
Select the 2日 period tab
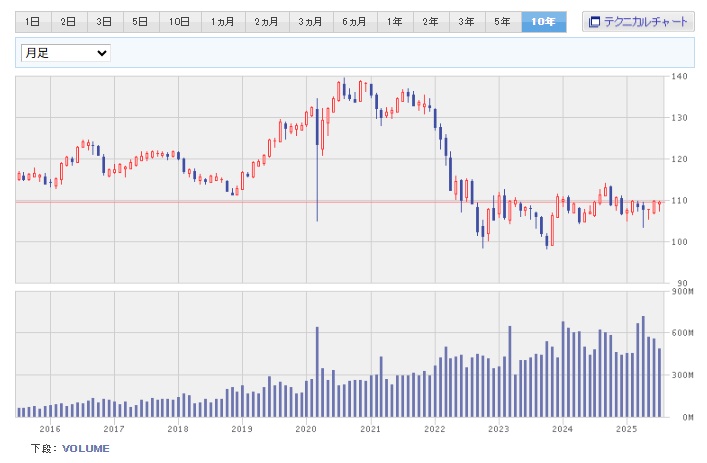pyautogui.click(x=69, y=22)
